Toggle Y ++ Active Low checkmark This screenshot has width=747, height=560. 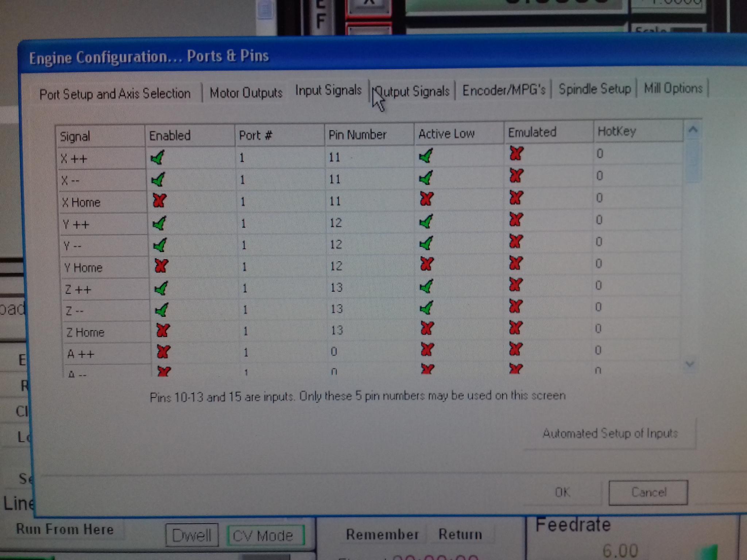point(426,221)
